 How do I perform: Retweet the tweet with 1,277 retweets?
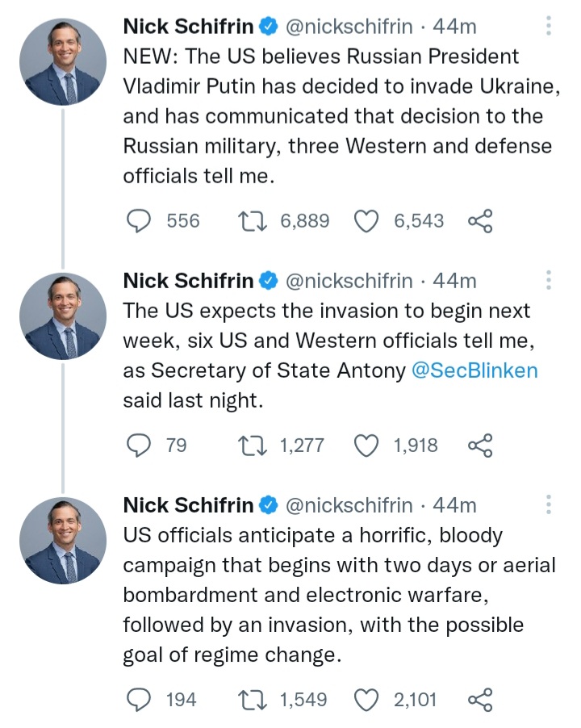[254, 445]
